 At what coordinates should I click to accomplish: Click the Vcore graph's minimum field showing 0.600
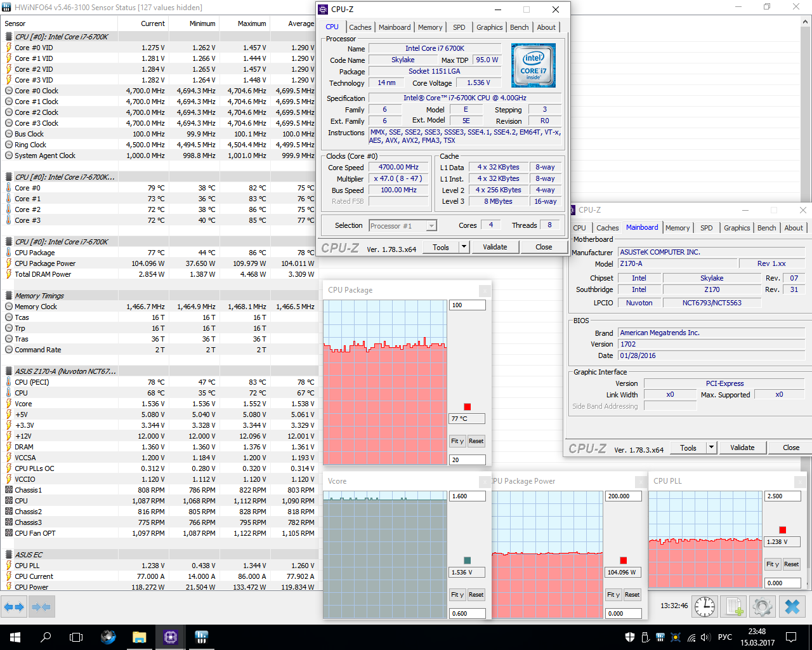coord(468,614)
